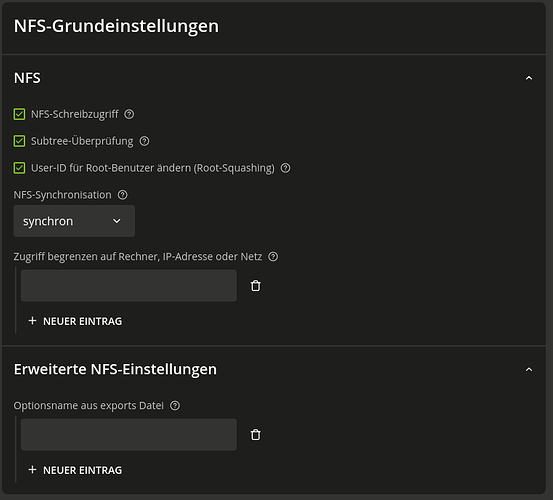
Task: Add NEUER EINTRAG under access restriction
Action: point(75,321)
